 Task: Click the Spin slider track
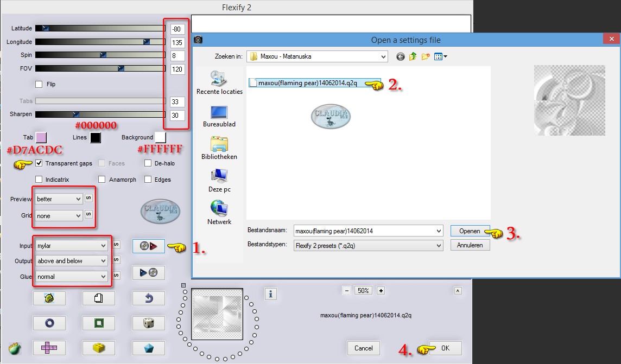[x=100, y=55]
